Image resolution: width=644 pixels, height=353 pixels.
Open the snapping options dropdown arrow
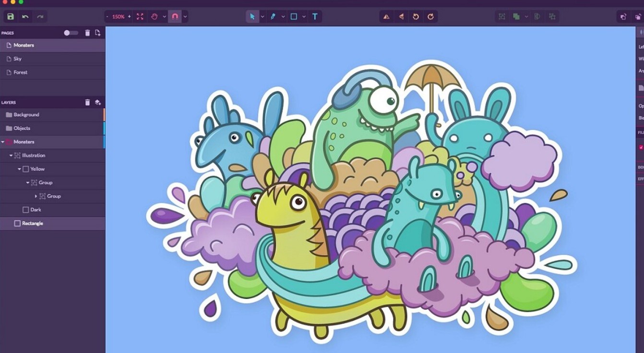pyautogui.click(x=185, y=16)
